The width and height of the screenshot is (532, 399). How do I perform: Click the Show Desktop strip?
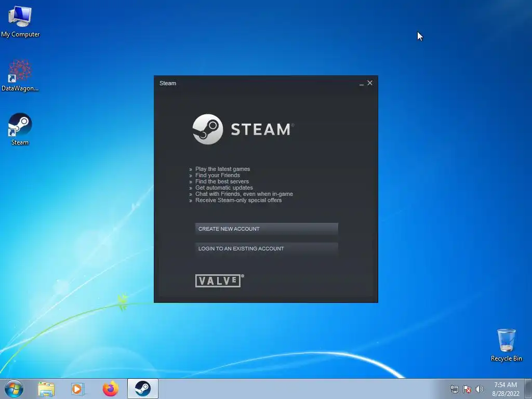528,389
